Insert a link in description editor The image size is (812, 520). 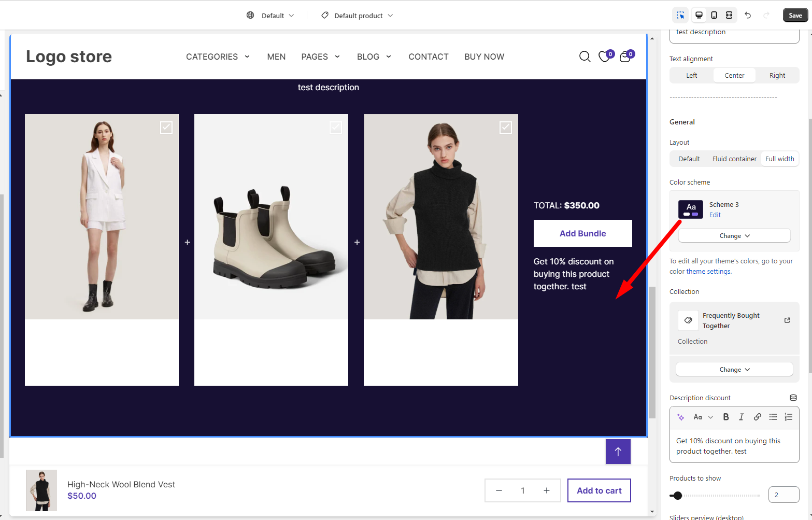[x=758, y=417]
